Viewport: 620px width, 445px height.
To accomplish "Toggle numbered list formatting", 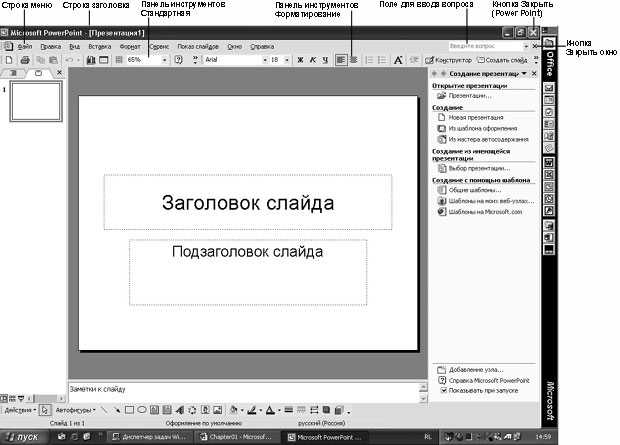I will [x=369, y=60].
